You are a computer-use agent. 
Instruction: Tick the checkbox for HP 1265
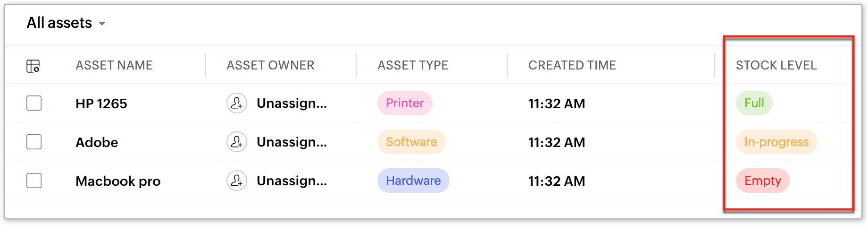pyautogui.click(x=34, y=103)
